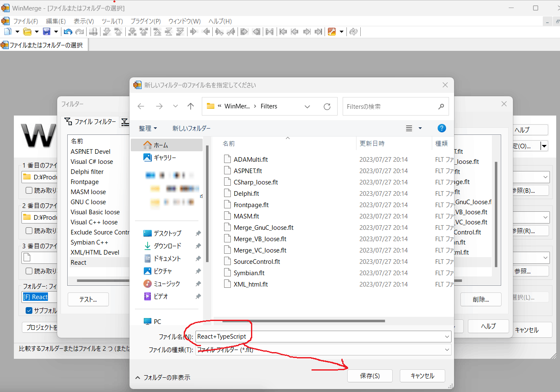Open dropdown arrow beside Options wrench icon
This screenshot has width=560, height=392.
(341, 32)
